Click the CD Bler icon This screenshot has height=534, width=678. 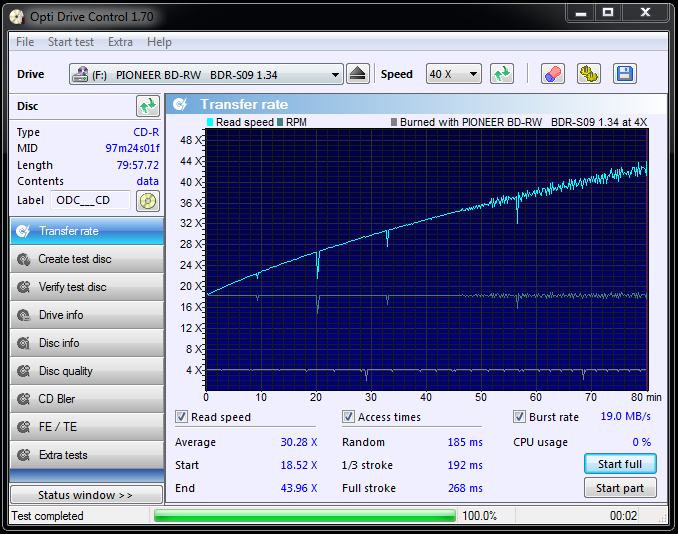coord(23,399)
